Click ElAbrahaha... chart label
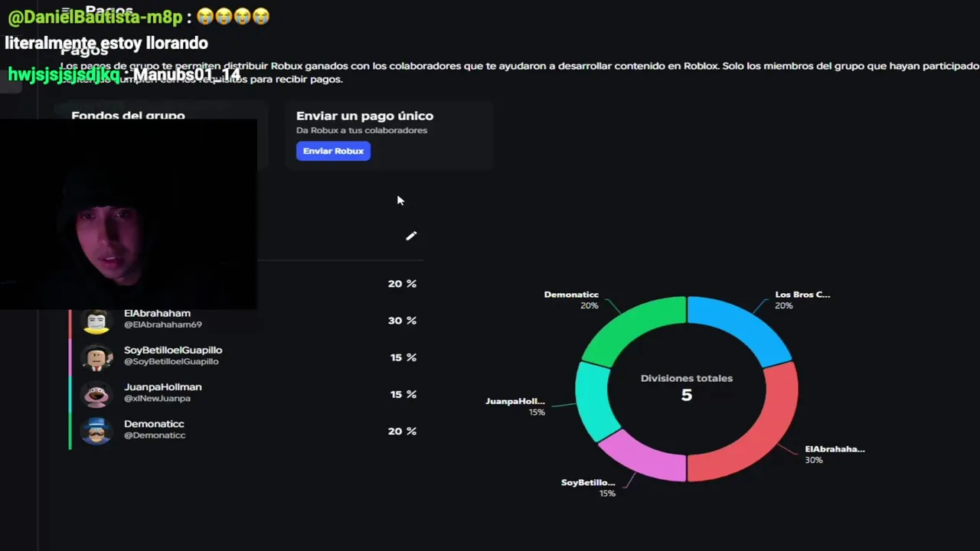980x551 pixels. tap(835, 449)
